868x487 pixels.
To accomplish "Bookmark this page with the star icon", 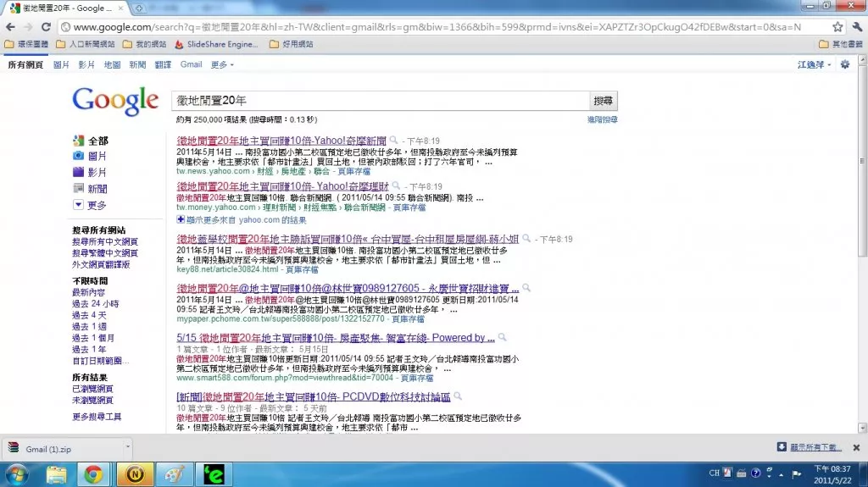I will click(x=837, y=26).
